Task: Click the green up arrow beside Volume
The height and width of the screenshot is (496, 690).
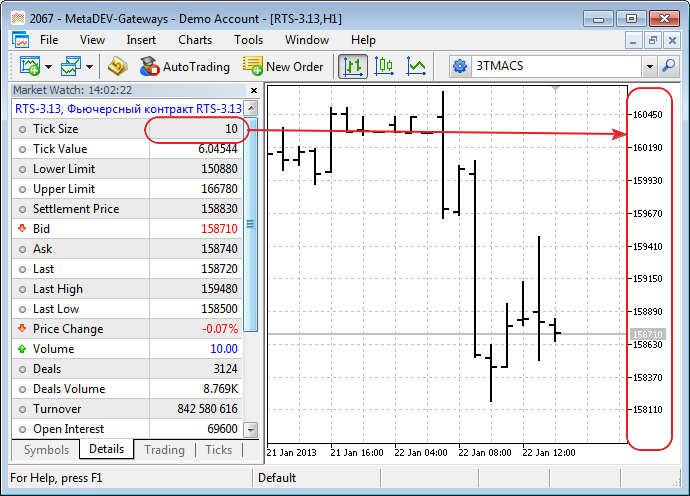Action: coord(22,349)
